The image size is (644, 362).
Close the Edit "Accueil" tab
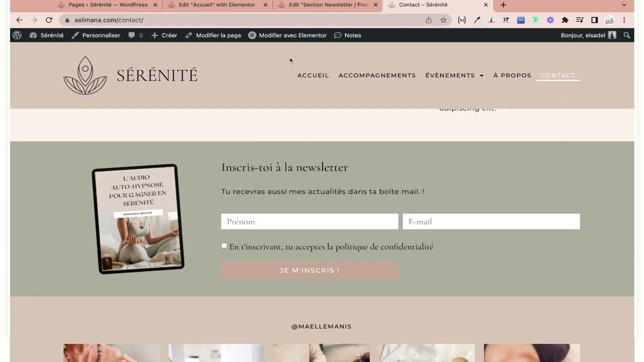click(265, 5)
